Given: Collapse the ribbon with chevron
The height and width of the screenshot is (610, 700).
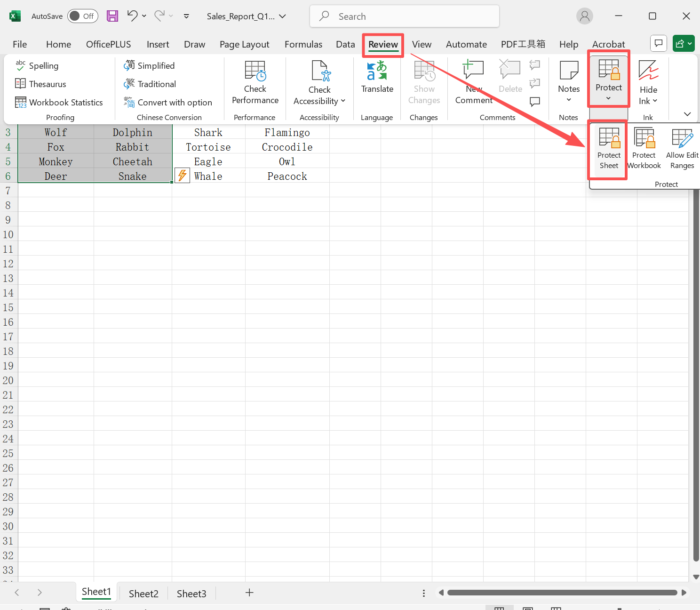Looking at the screenshot, I should pyautogui.click(x=687, y=114).
